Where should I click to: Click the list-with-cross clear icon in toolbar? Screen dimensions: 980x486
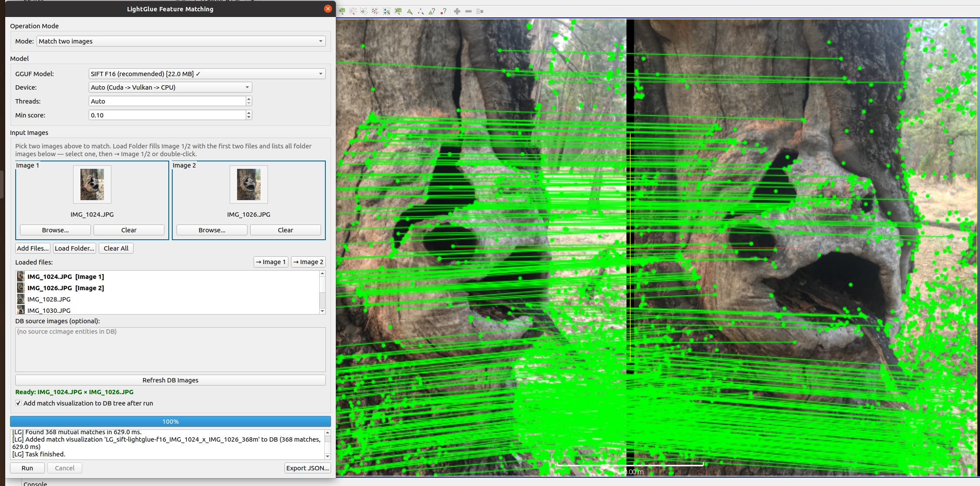(480, 11)
